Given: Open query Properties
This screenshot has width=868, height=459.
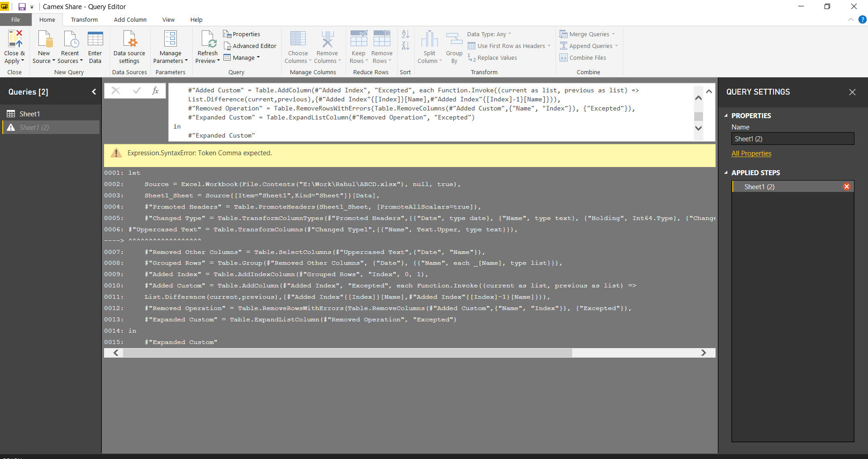Looking at the screenshot, I should coord(242,34).
